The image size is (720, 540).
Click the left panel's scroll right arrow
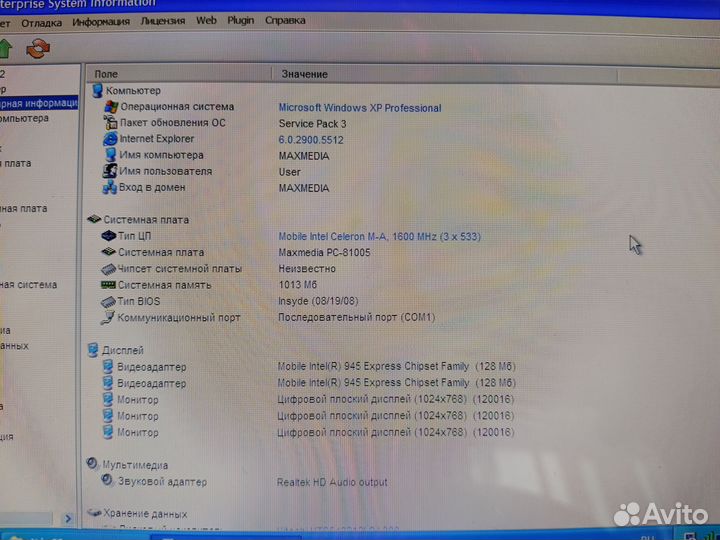click(69, 518)
